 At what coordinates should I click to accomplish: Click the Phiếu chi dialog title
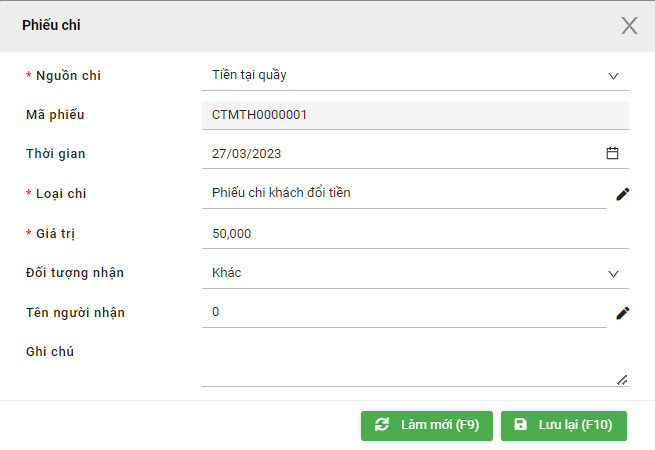[51, 25]
